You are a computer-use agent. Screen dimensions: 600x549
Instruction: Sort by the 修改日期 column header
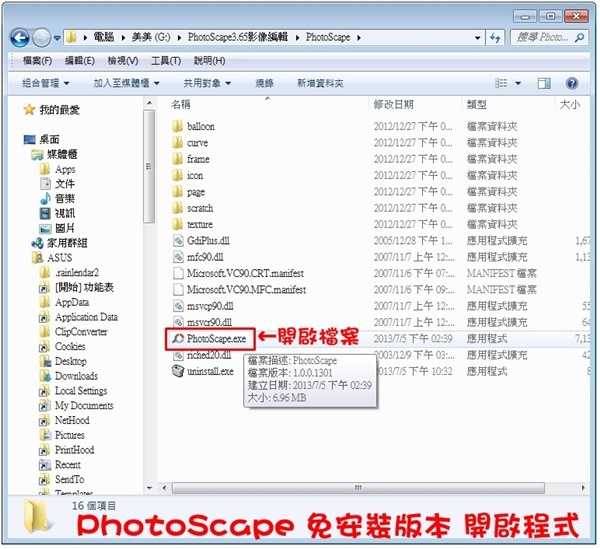pyautogui.click(x=393, y=104)
